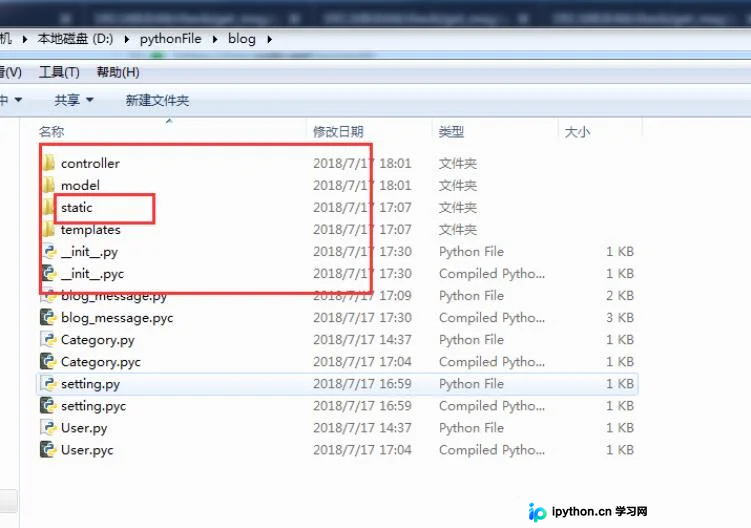Open the 工具(T) menu
Image resolution: width=751 pixels, height=528 pixels.
(59, 72)
